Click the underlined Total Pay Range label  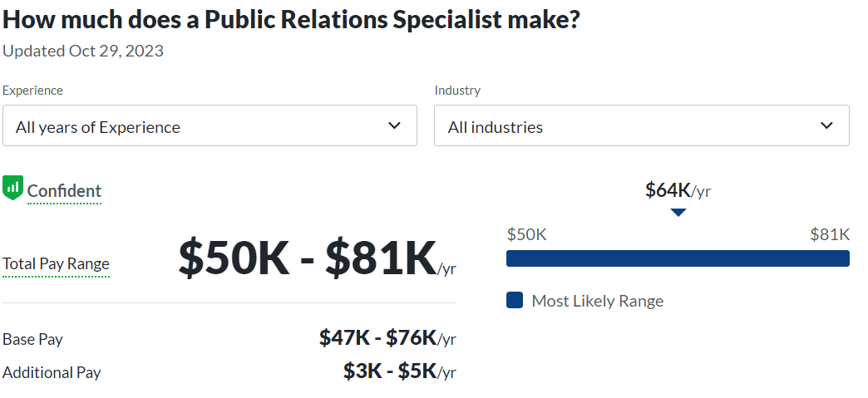click(x=56, y=264)
